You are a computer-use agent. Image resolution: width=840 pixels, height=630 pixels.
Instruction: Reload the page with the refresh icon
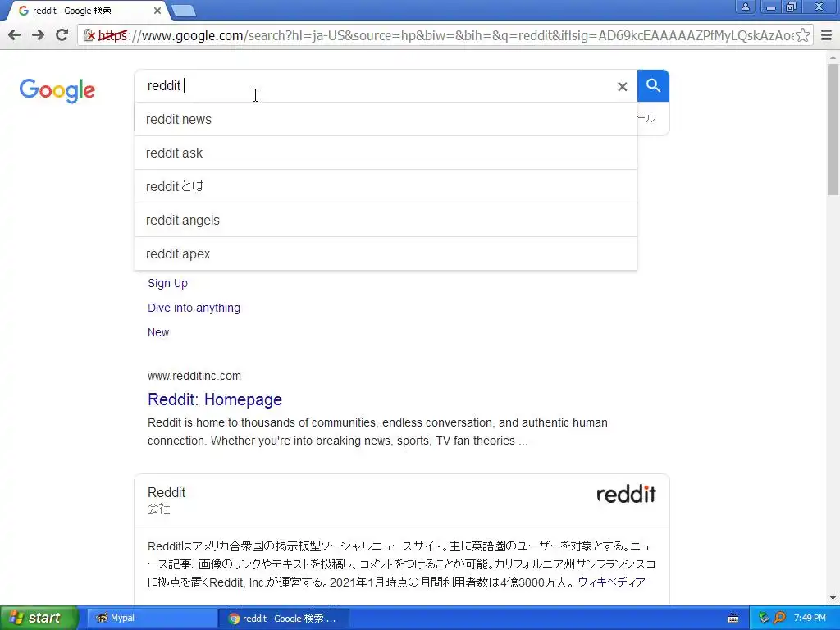(x=62, y=35)
